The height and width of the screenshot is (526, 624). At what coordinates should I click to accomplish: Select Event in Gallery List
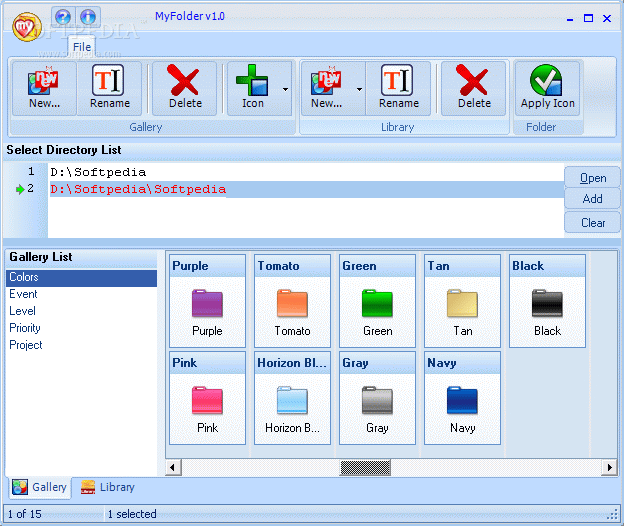coord(81,294)
